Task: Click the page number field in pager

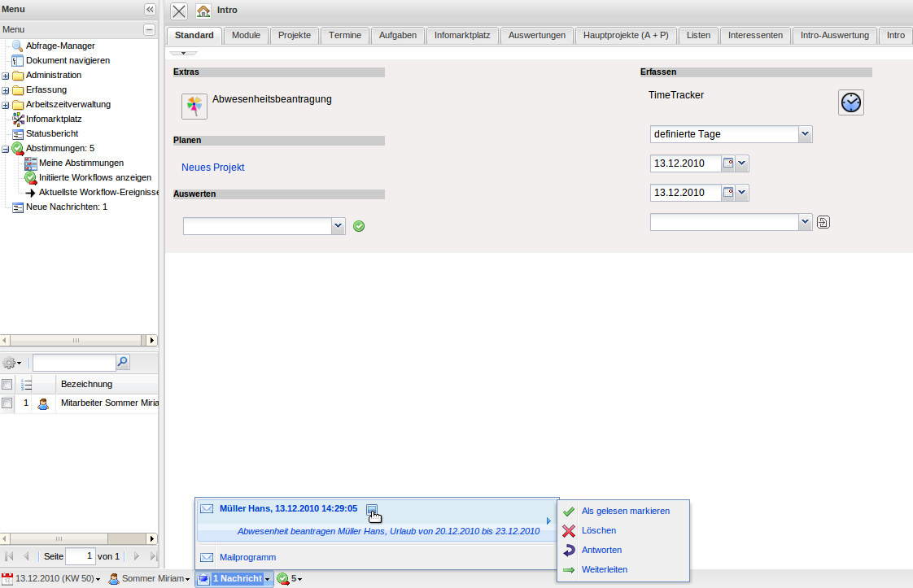Action: click(x=80, y=556)
